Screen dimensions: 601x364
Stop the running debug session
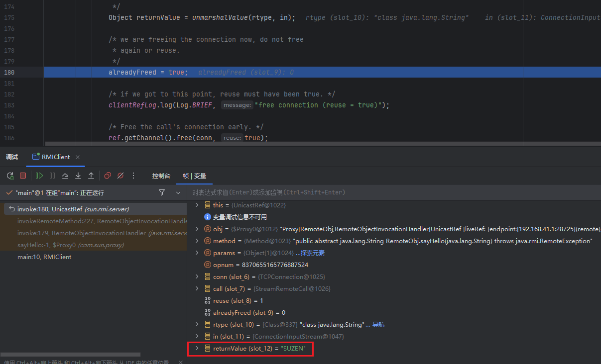point(23,176)
